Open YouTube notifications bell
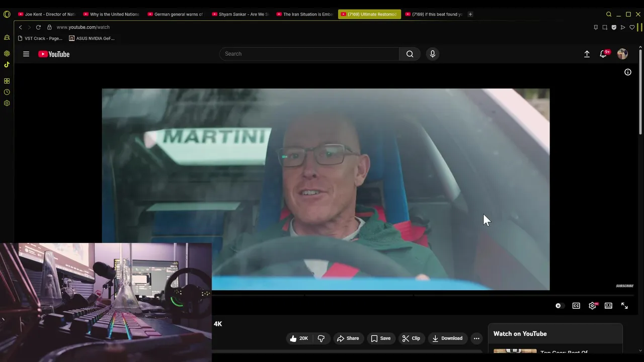Screen dimensions: 644x362 coord(603,54)
